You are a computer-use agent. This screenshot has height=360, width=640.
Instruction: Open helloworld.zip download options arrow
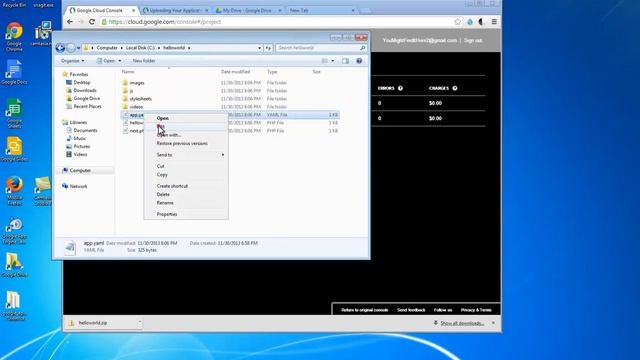(x=140, y=323)
